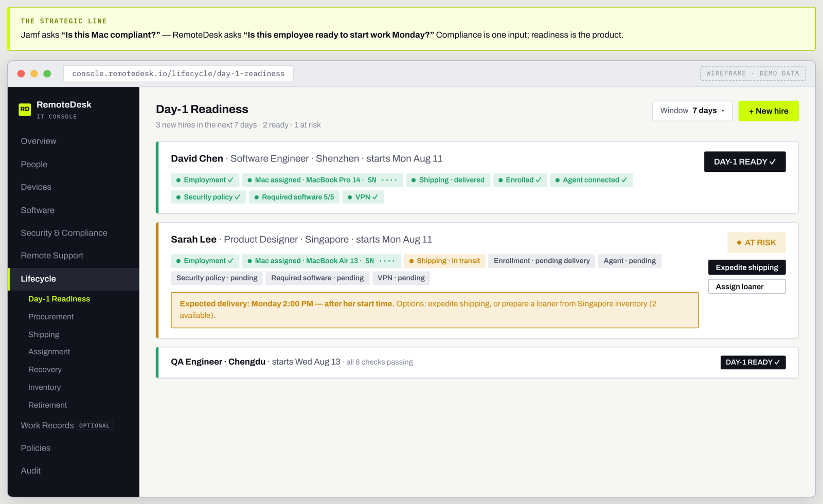Click MacBook Pro 14 assigned chip
This screenshot has height=504, width=823.
click(323, 180)
